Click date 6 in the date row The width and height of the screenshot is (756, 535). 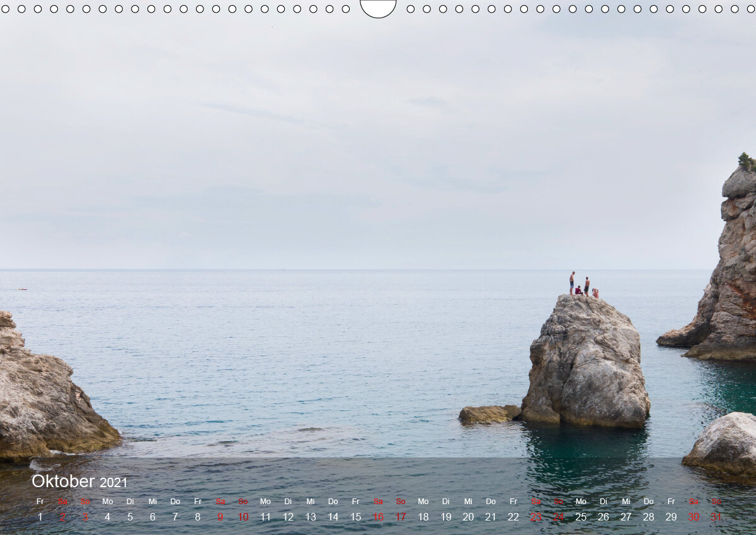coord(152,517)
